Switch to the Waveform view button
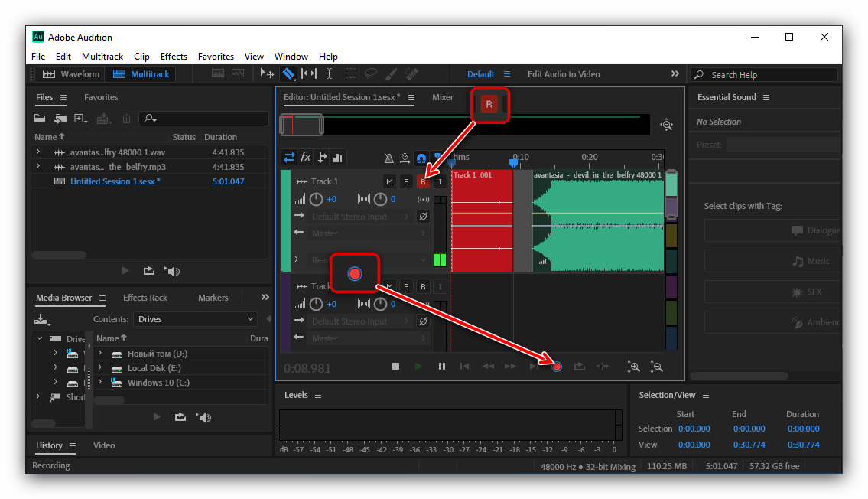 [72, 74]
